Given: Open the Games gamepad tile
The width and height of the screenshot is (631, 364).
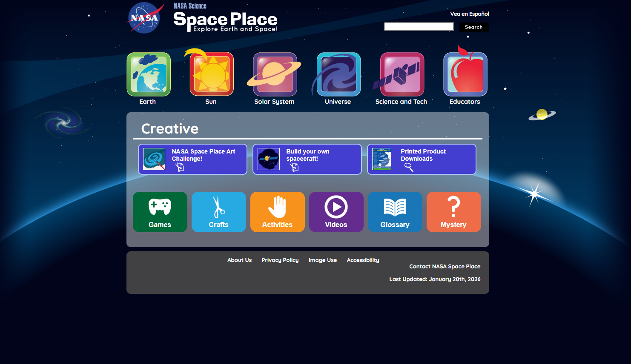Looking at the screenshot, I should (x=160, y=212).
